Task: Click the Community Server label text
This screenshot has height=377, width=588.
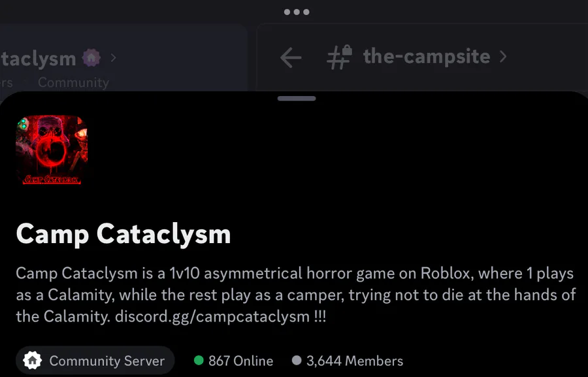Action: tap(107, 361)
